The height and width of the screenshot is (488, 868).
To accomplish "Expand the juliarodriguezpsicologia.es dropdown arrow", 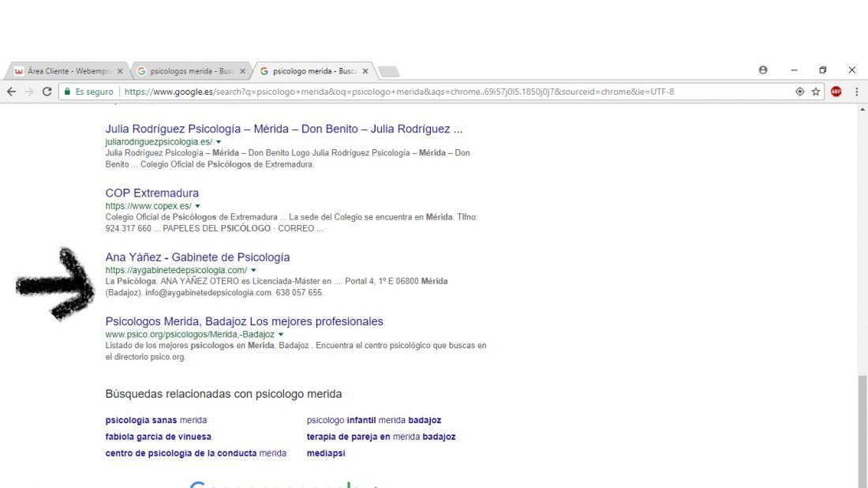I will 219,142.
